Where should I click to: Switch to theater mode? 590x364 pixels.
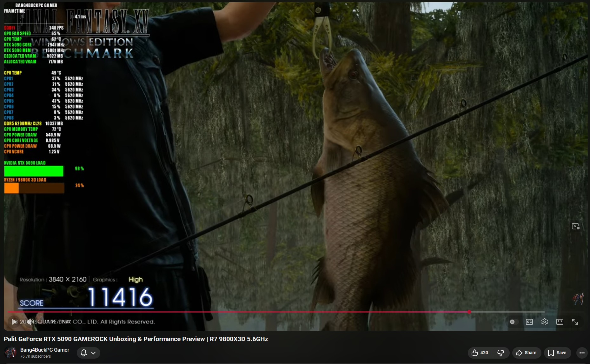560,322
